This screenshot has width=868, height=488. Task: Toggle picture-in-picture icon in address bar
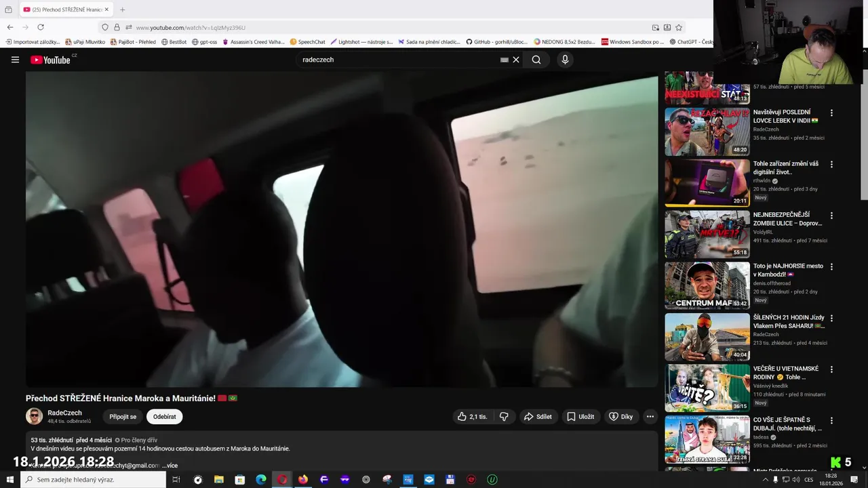pyautogui.click(x=656, y=27)
